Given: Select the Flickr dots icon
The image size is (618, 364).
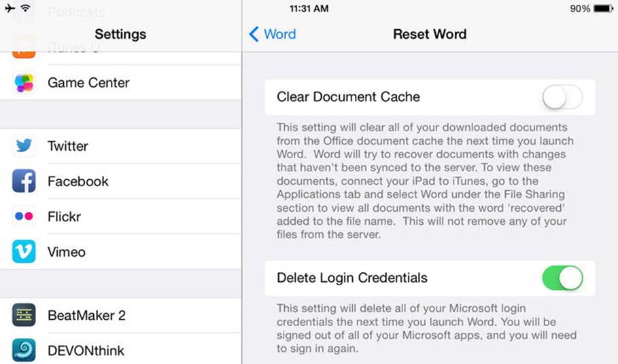Looking at the screenshot, I should 24,216.
